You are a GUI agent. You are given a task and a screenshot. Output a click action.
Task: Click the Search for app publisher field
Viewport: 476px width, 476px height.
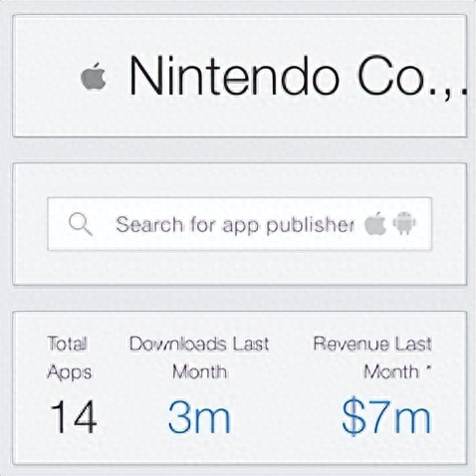(x=239, y=224)
